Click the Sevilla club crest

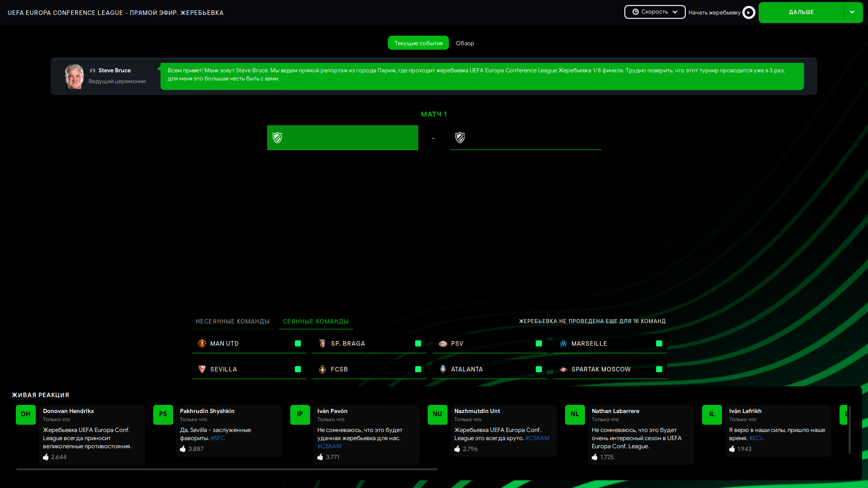[x=202, y=369]
